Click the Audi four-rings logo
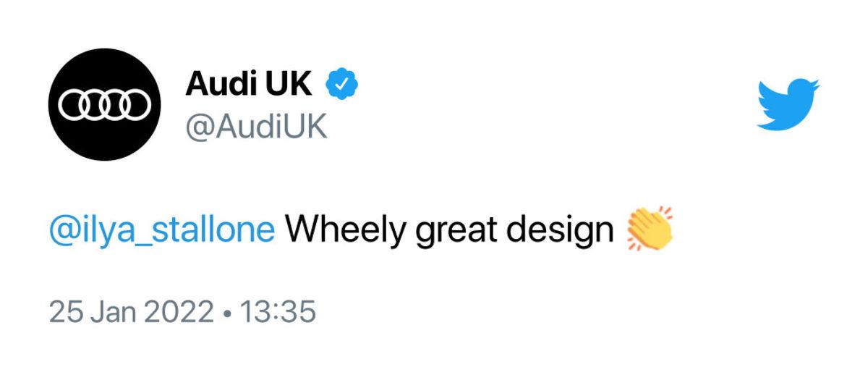Screen dimensions: 868x375 pos(104,105)
